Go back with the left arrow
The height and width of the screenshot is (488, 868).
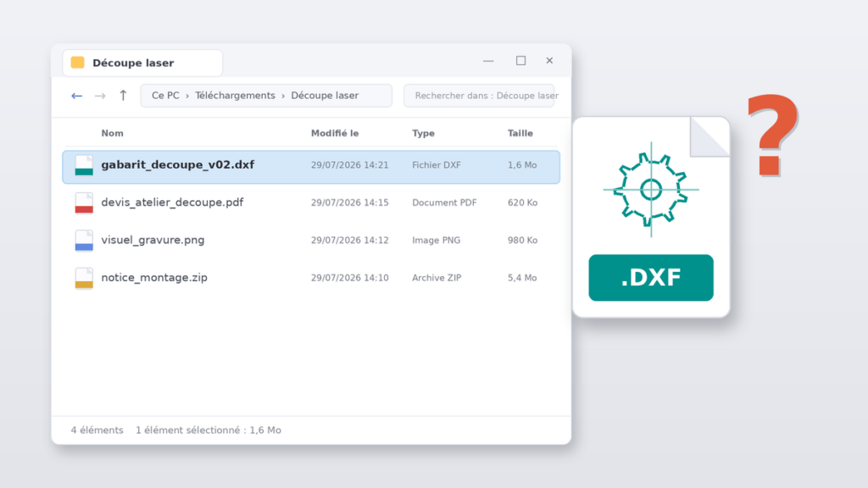[76, 96]
